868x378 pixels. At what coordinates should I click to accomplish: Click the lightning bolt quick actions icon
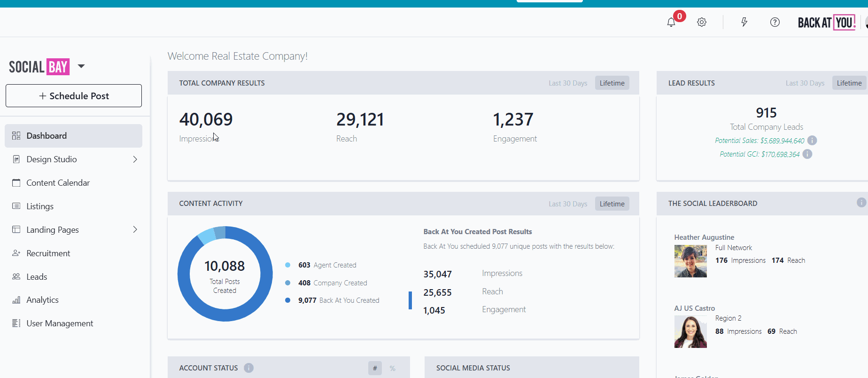coord(744,22)
